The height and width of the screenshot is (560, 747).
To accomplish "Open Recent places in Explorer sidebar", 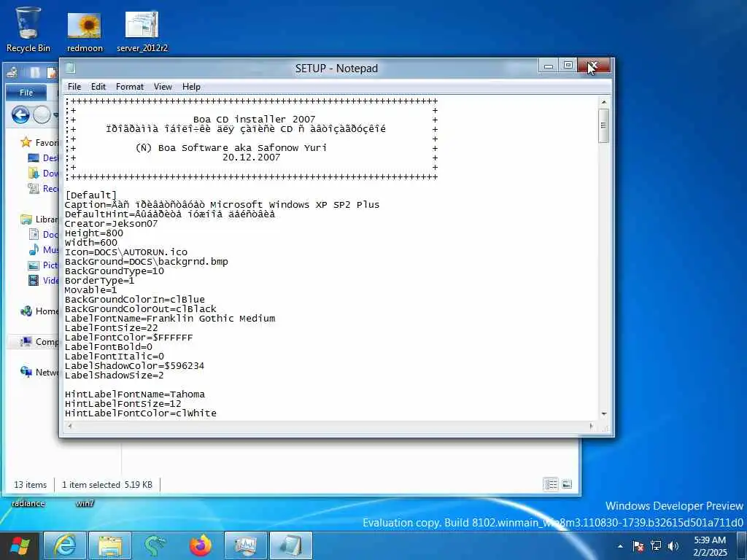I will click(x=43, y=189).
